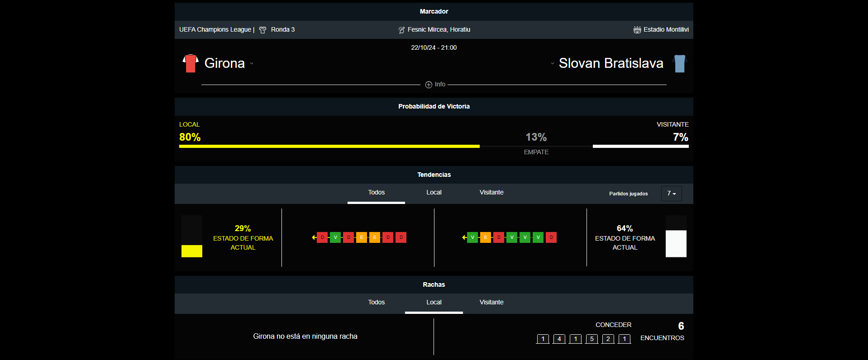Click the conceded goals box showing 5
The width and height of the screenshot is (868, 360).
[592, 339]
